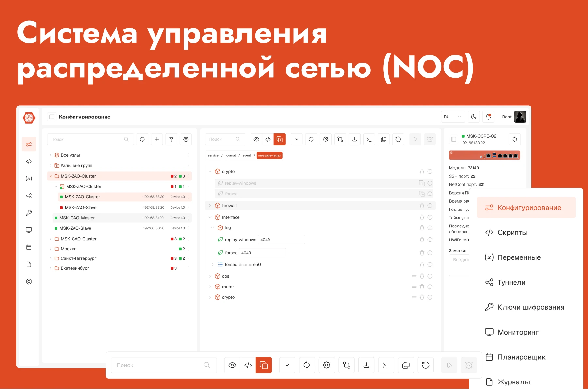Screen dimensions: 588x389
Task: Open Root user profile avatar
Action: [520, 117]
